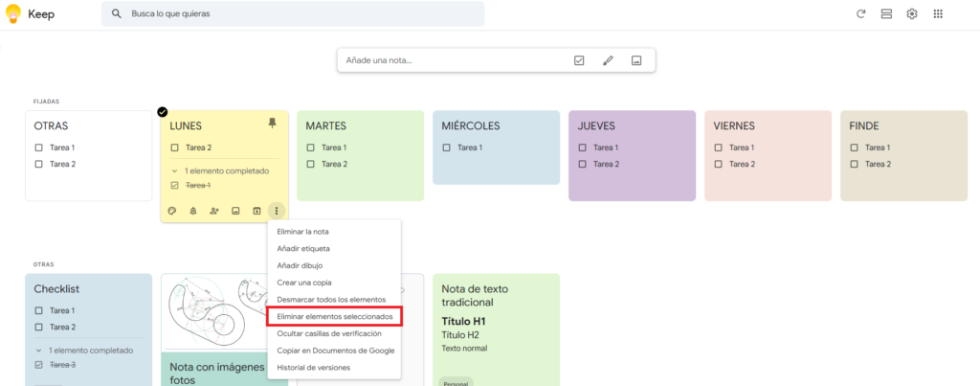This screenshot has width=980, height=386.
Task: Open the Google apps grid
Action: click(x=938, y=13)
